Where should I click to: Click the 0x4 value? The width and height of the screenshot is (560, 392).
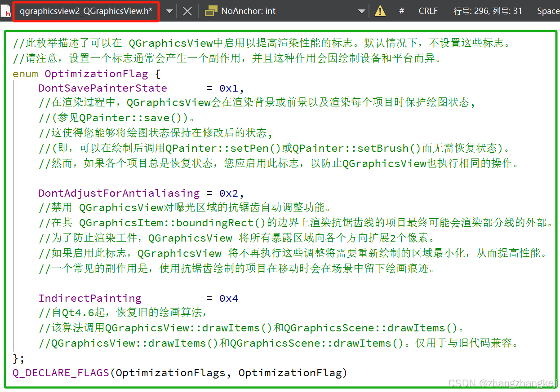click(x=229, y=298)
